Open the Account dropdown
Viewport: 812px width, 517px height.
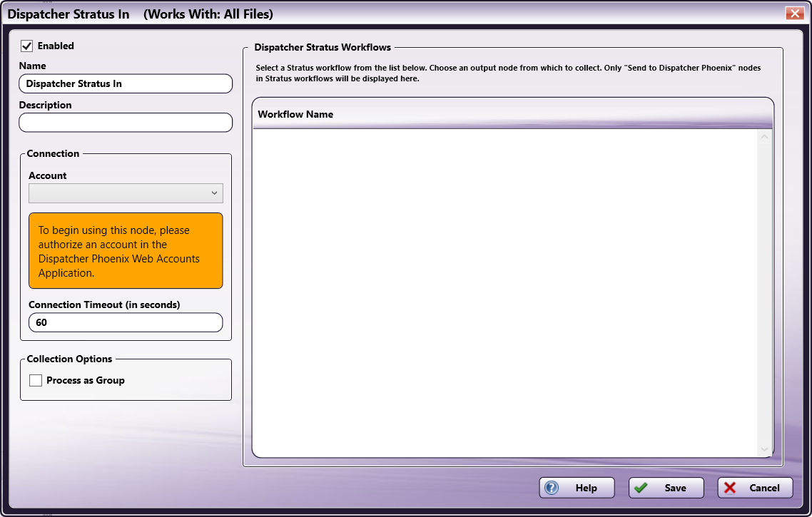click(x=126, y=193)
